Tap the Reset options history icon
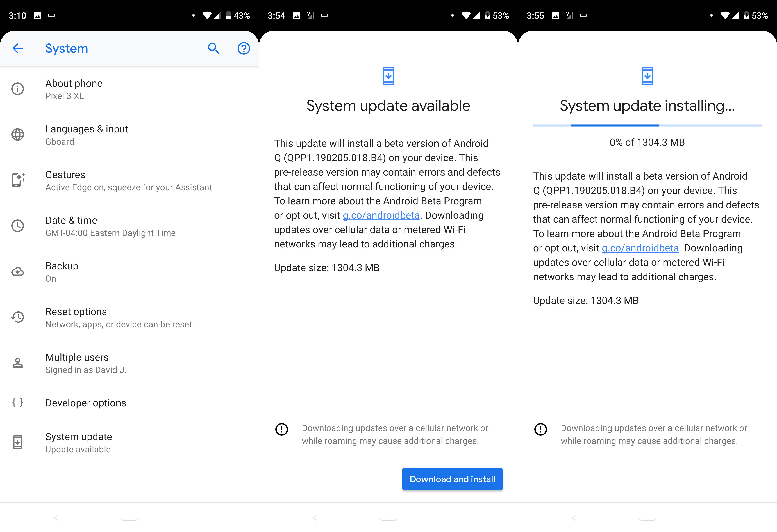 tap(18, 317)
